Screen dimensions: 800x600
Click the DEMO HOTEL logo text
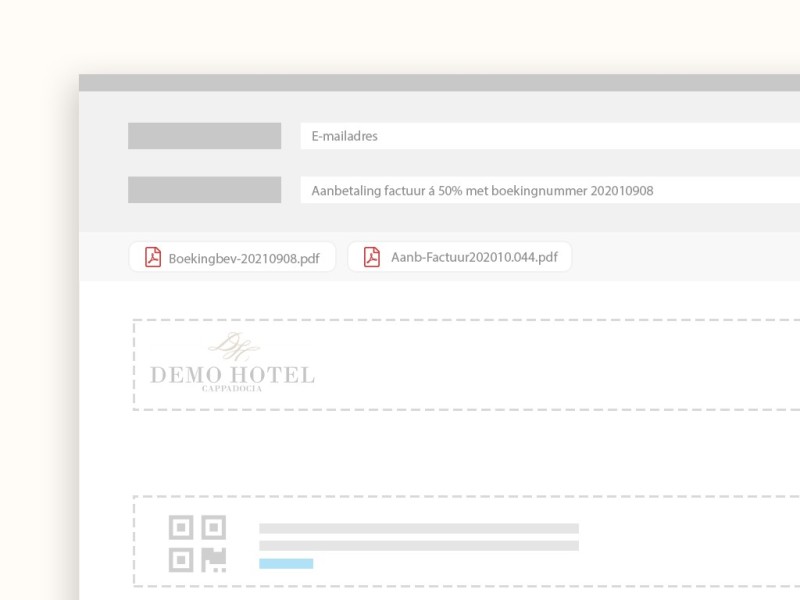pyautogui.click(x=232, y=376)
